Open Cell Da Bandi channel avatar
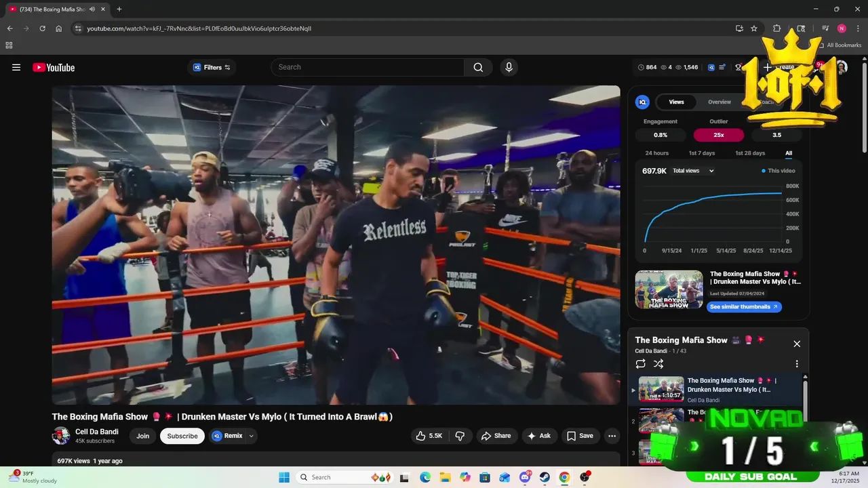Viewport: 868px width, 488px height. pos(61,436)
